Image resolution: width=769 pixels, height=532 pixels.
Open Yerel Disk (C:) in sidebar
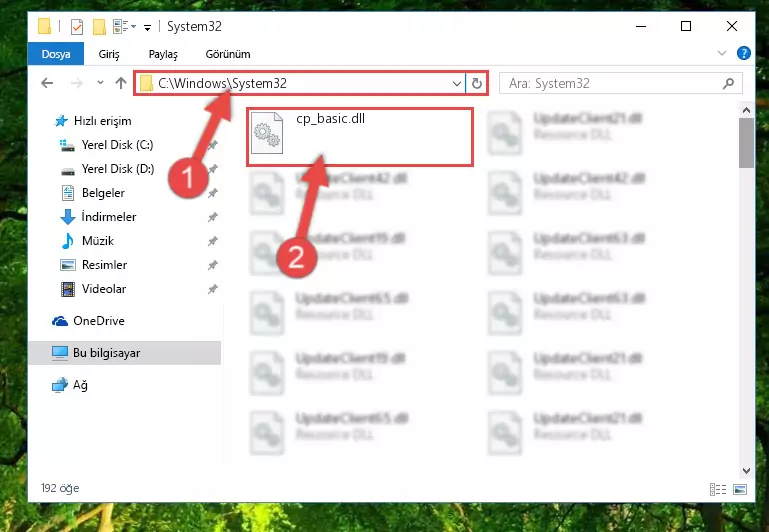coord(117,145)
